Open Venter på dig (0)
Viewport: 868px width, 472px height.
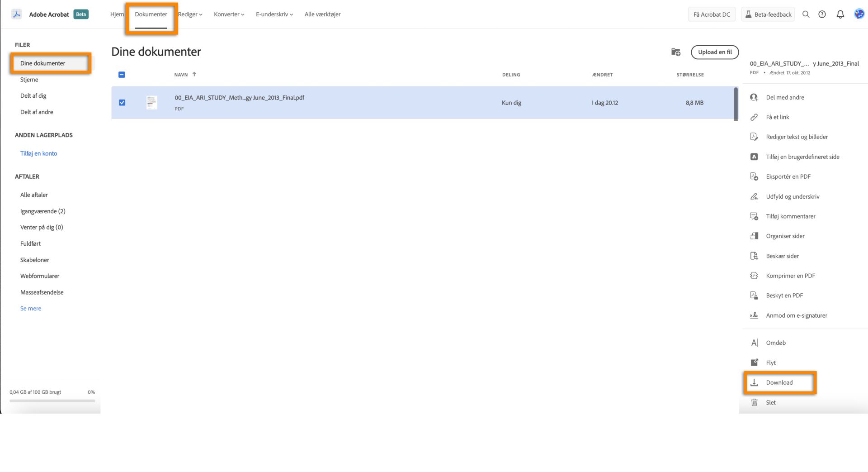[42, 228]
